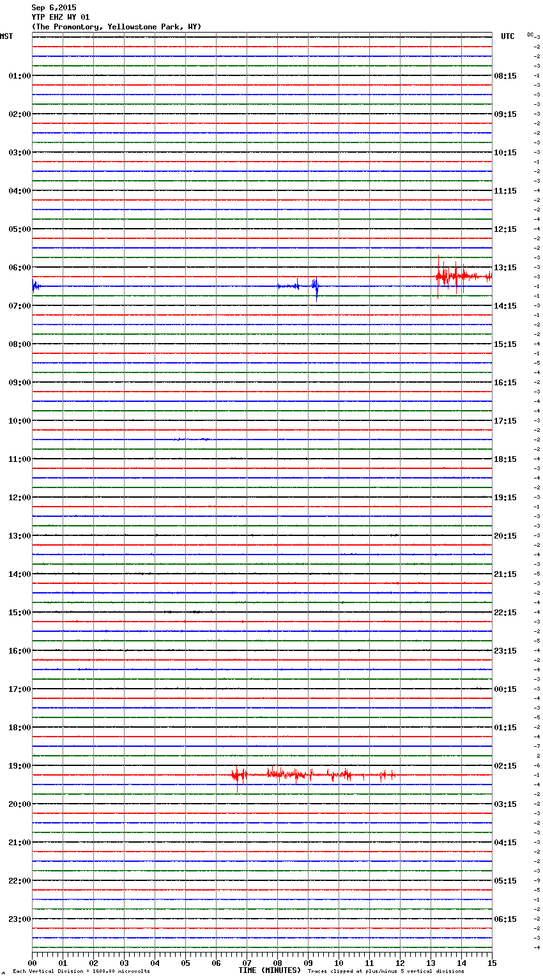Select the 12:00 MST row label

click(x=19, y=498)
